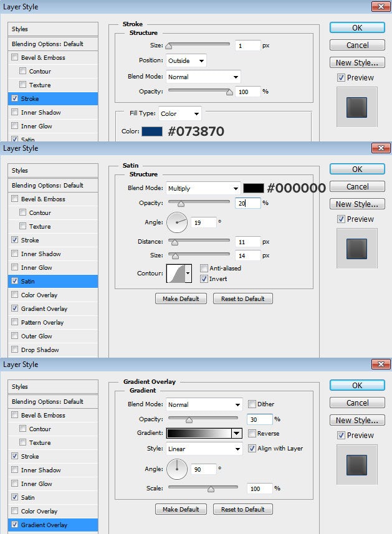Click Make Default in Gradient Overlay dialog
The width and height of the screenshot is (392, 534).
pyautogui.click(x=181, y=509)
